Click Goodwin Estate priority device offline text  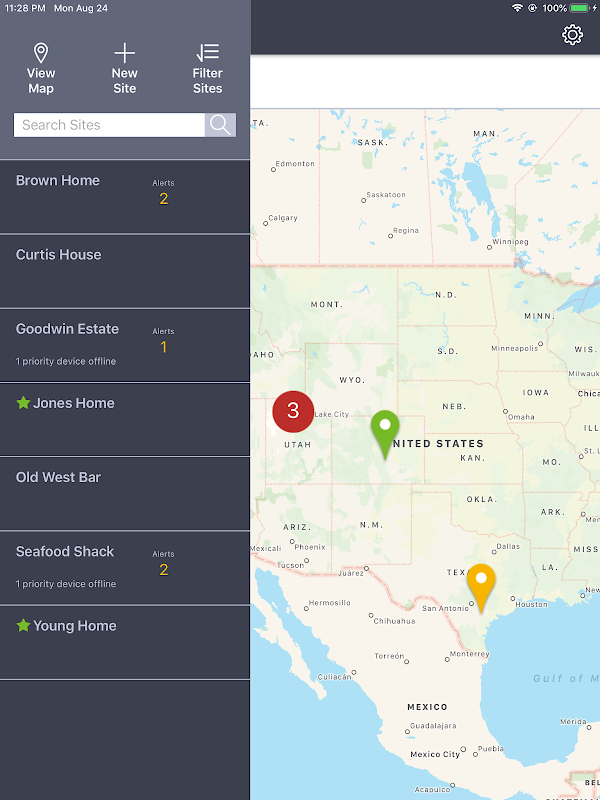pyautogui.click(x=66, y=361)
